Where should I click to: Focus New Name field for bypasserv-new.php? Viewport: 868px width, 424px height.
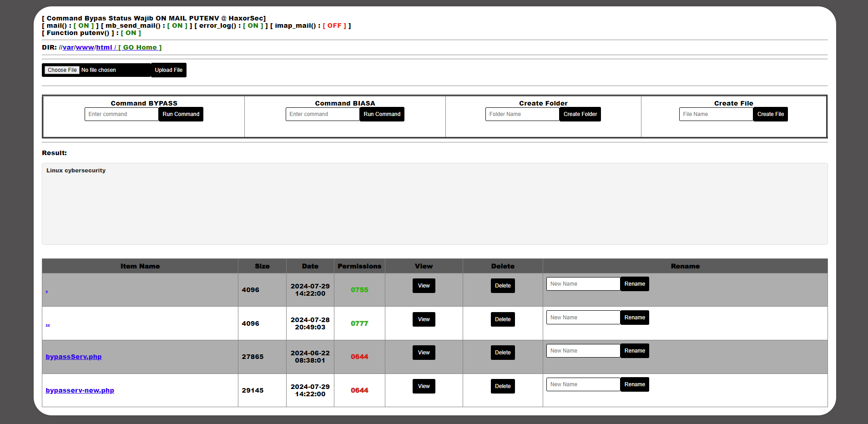(x=583, y=384)
